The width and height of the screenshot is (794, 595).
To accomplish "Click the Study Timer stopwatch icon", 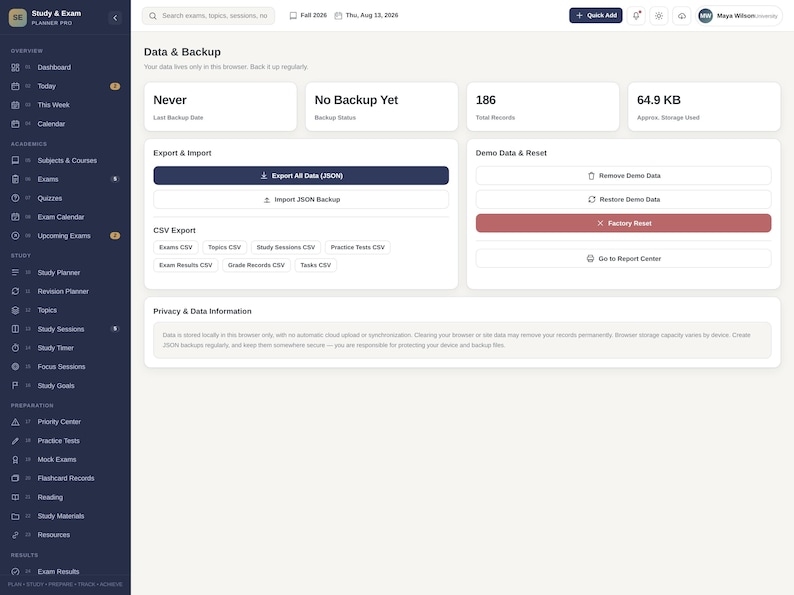I will pos(15,348).
